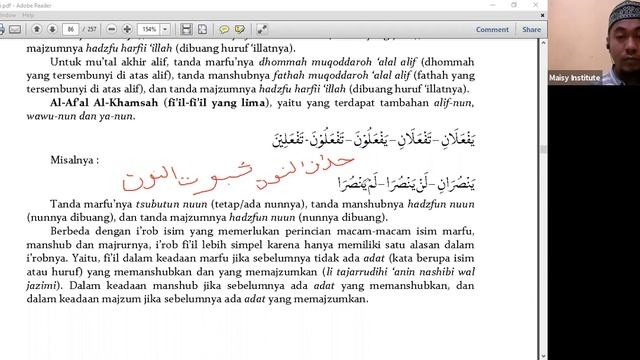Click the Maisy Institute webcam thumbnail

click(594, 42)
